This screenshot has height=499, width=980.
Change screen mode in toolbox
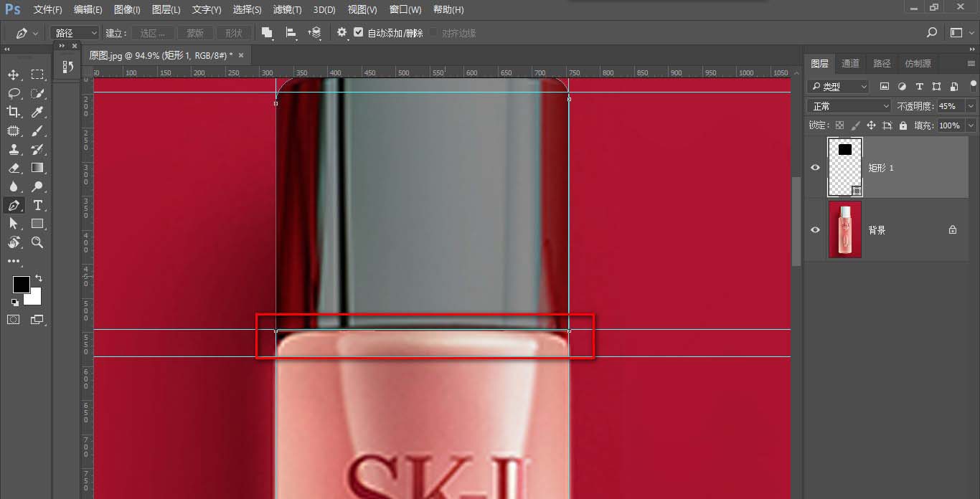click(x=37, y=319)
